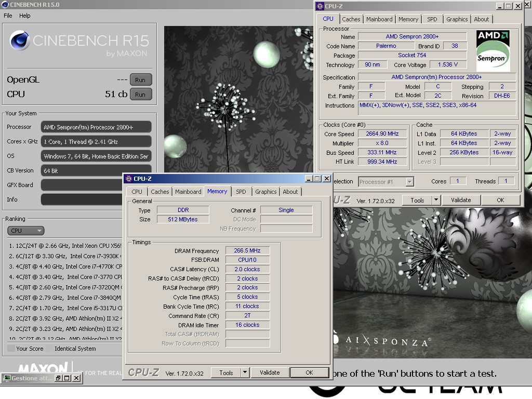Click Tools button in CPU-Z CPU window

pos(417,200)
